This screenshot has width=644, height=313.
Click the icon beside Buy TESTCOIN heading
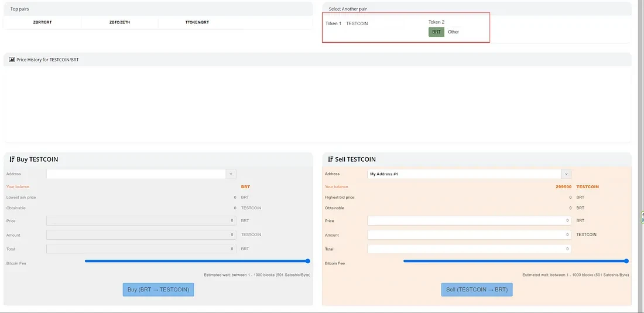point(12,159)
